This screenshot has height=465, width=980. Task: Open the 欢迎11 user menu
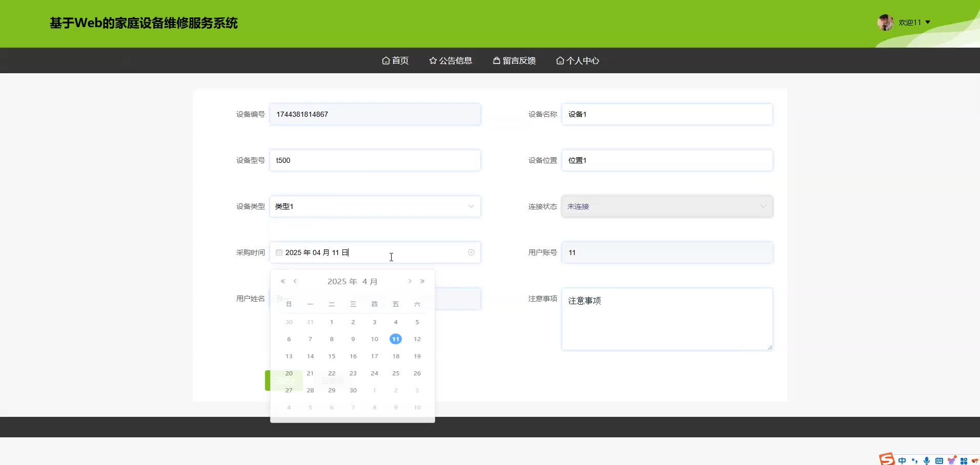[914, 23]
